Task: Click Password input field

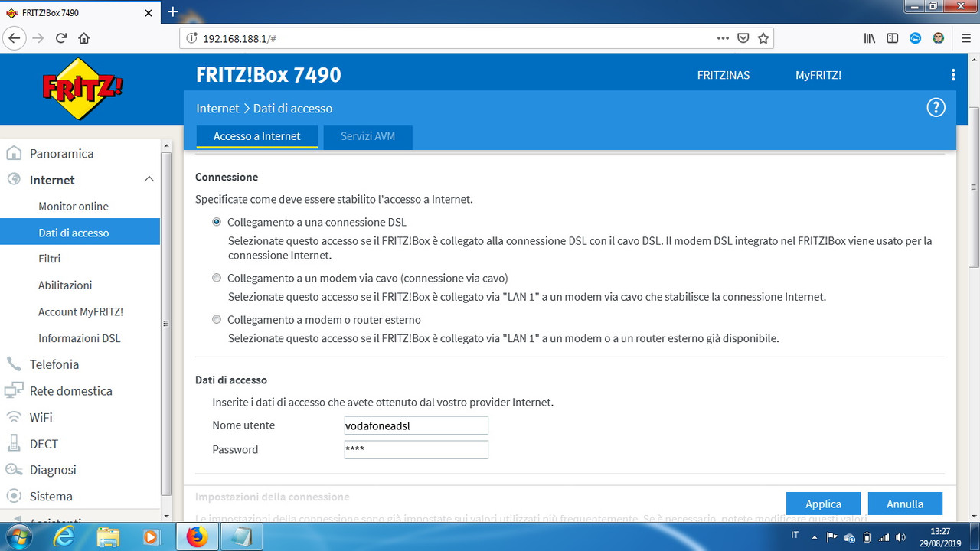Action: click(416, 449)
